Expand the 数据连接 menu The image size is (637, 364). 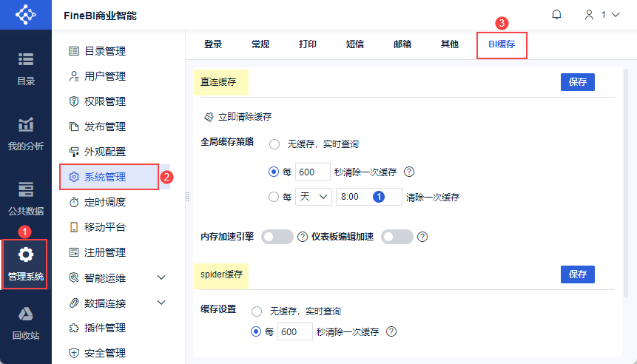coord(162,303)
